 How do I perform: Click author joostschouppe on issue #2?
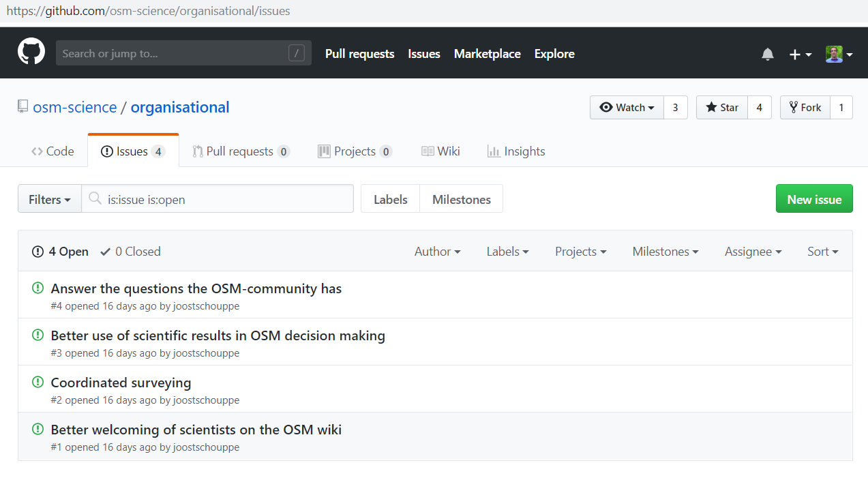tap(206, 400)
